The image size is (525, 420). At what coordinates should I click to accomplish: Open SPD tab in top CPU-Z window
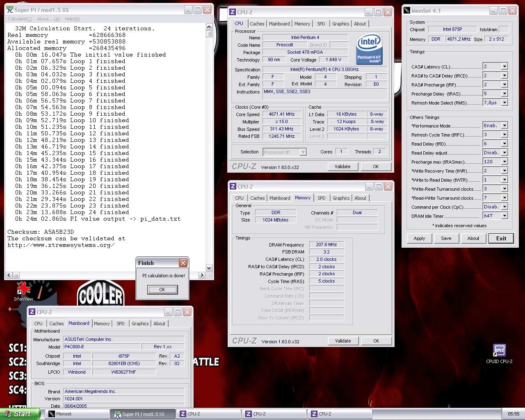coord(321,24)
